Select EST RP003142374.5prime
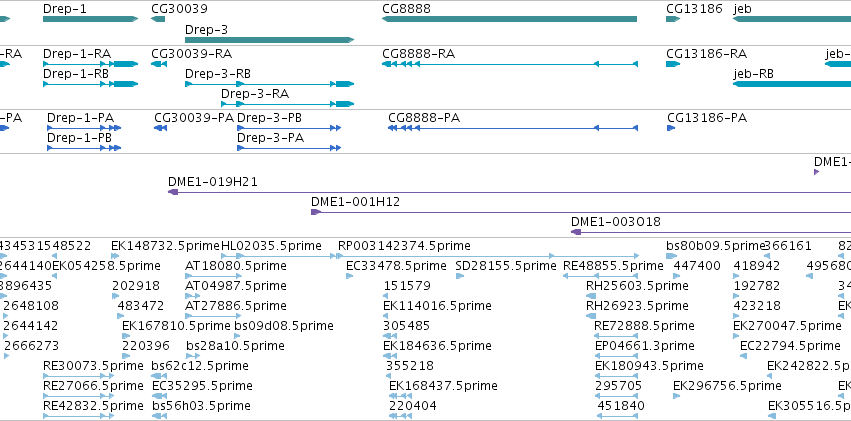This screenshot has width=851, height=421. (488, 256)
